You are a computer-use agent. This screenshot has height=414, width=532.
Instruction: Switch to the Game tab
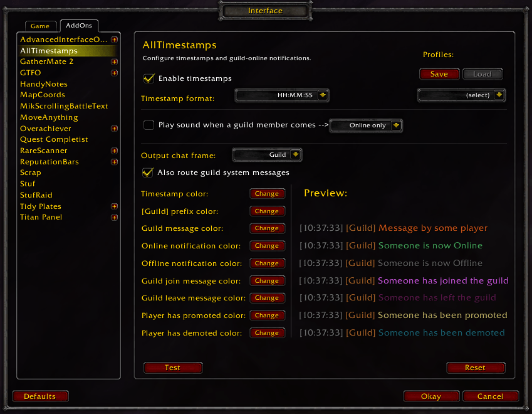[40, 26]
